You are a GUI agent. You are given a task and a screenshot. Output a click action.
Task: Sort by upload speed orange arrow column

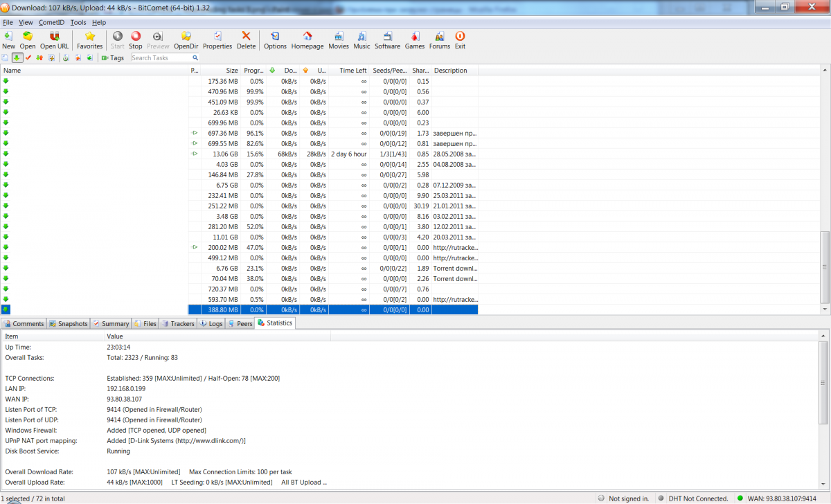click(314, 71)
